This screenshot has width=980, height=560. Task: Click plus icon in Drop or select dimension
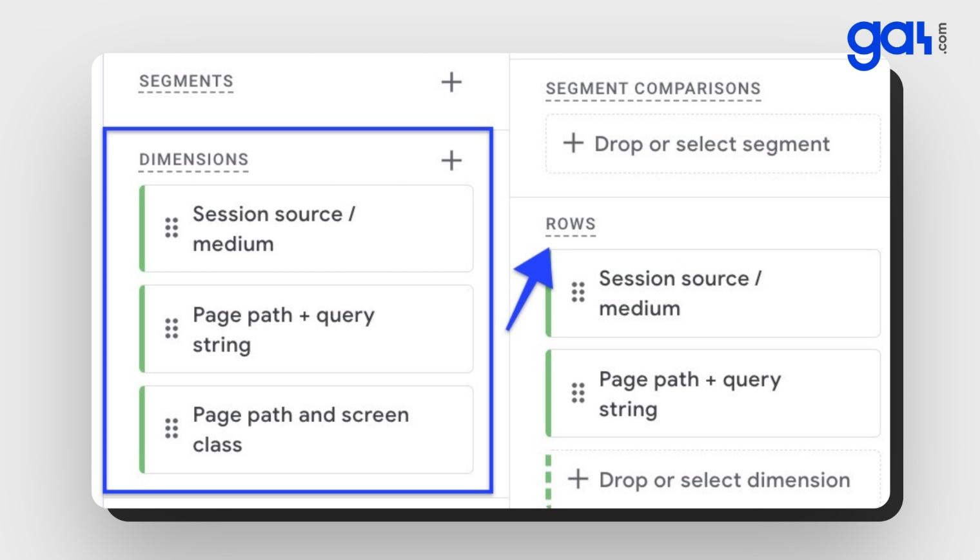578,479
